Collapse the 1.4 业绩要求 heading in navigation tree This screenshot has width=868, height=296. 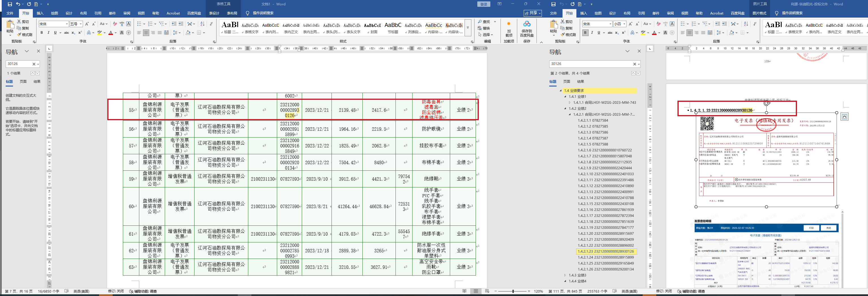[x=561, y=90]
